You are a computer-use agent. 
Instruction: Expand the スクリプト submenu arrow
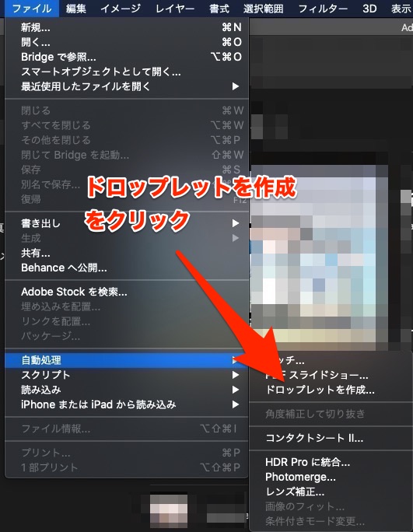point(236,375)
